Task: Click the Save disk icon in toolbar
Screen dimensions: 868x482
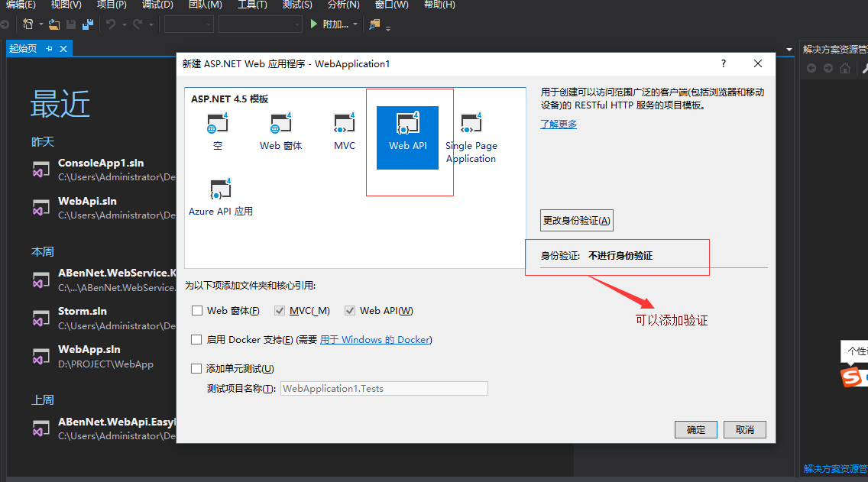Action: (71, 24)
